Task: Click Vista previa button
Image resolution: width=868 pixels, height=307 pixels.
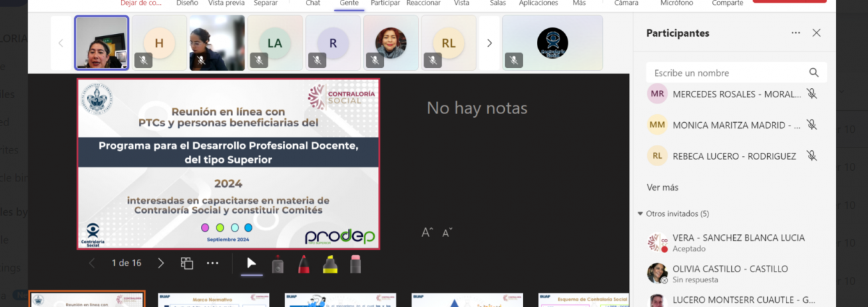Action: [x=226, y=3]
